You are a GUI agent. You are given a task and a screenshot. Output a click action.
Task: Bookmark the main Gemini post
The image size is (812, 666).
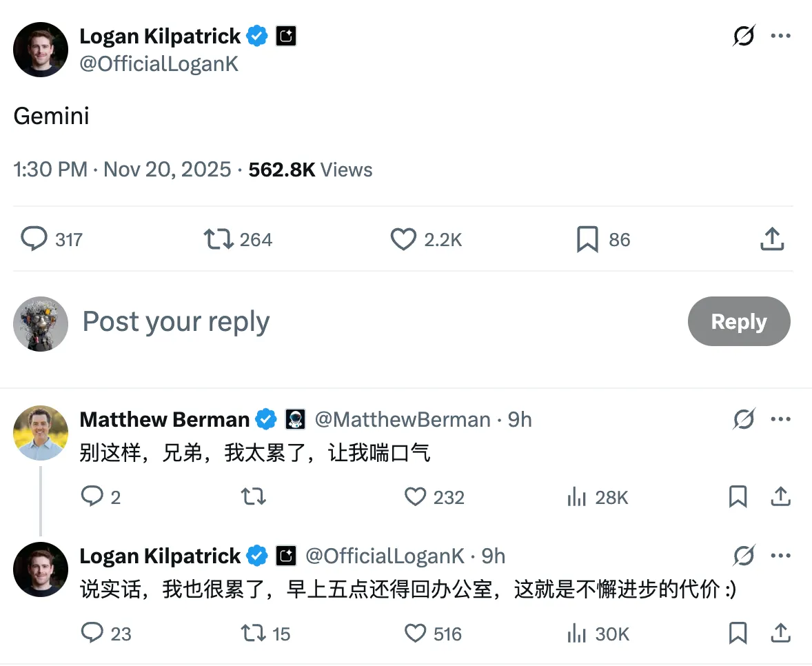587,239
